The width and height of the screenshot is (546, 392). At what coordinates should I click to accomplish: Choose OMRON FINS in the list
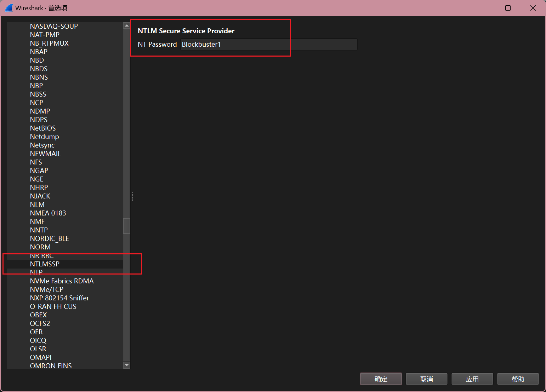(x=51, y=366)
